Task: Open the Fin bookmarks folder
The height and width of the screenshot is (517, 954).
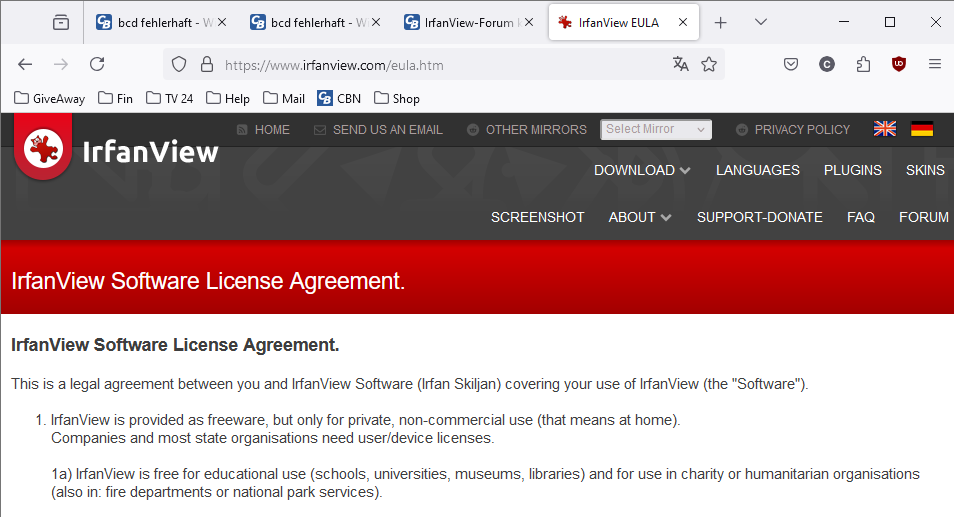Action: click(116, 99)
